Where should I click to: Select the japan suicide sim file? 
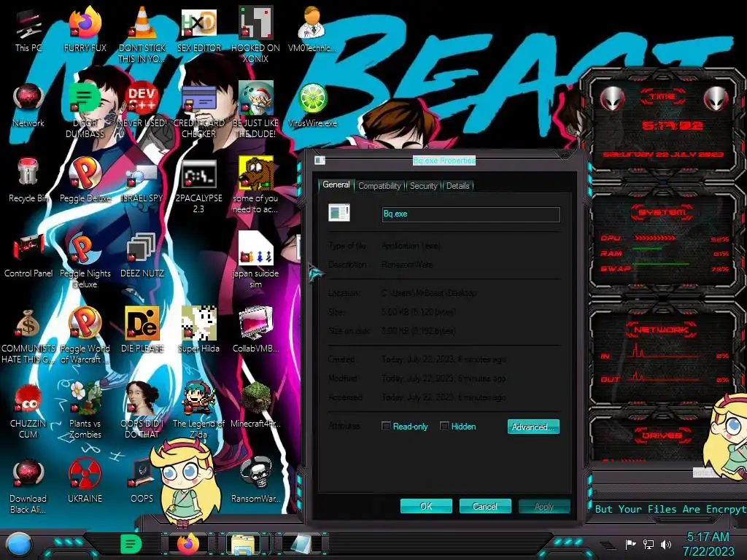(x=256, y=261)
